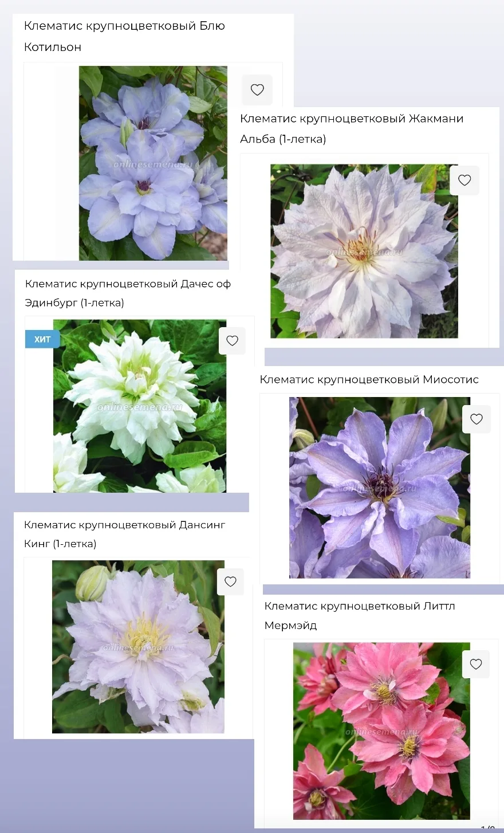Open the Миосотис product title link

point(369,379)
